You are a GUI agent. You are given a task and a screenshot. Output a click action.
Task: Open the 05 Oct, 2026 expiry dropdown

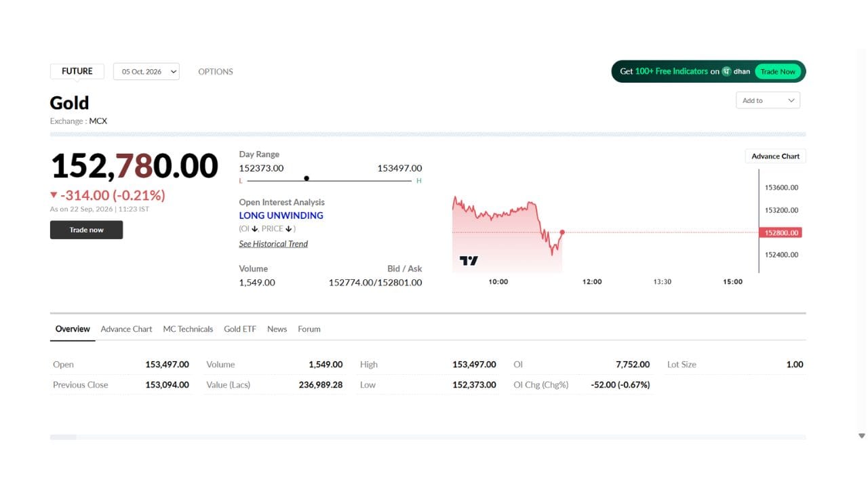146,71
